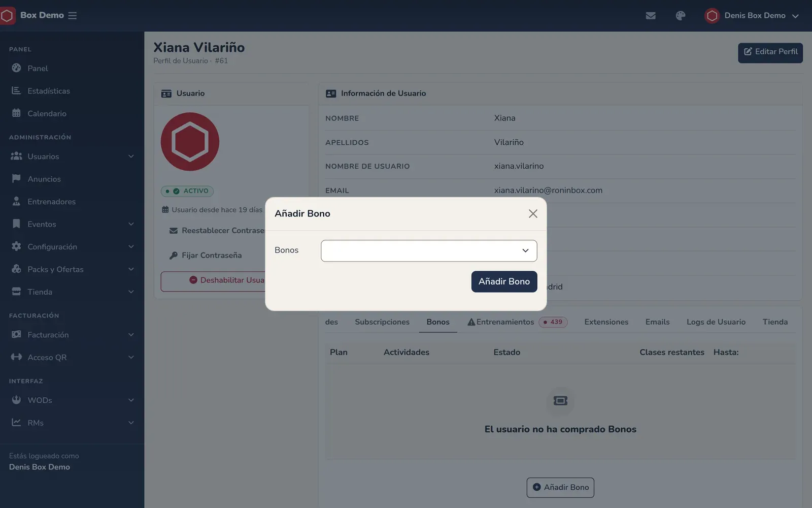This screenshot has width=812, height=508.
Task: Click the xiana.vilarino@roninbox.com email text
Action: click(548, 190)
